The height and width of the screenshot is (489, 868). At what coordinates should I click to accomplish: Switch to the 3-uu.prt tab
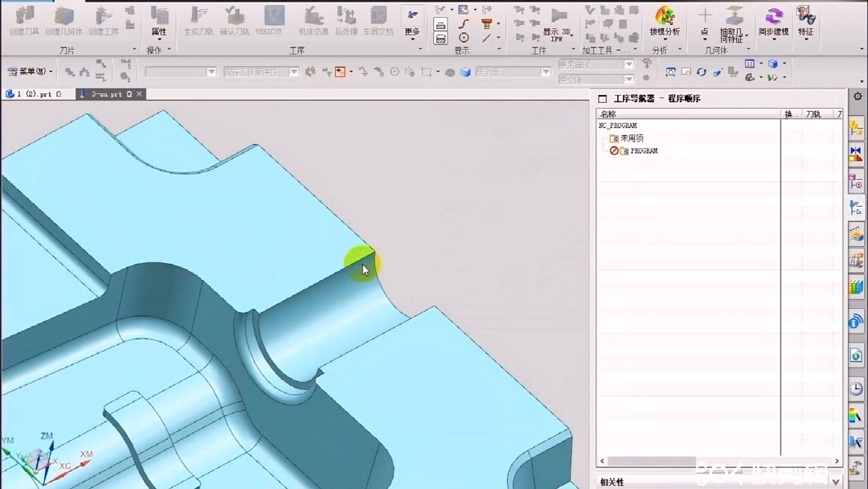tap(106, 93)
